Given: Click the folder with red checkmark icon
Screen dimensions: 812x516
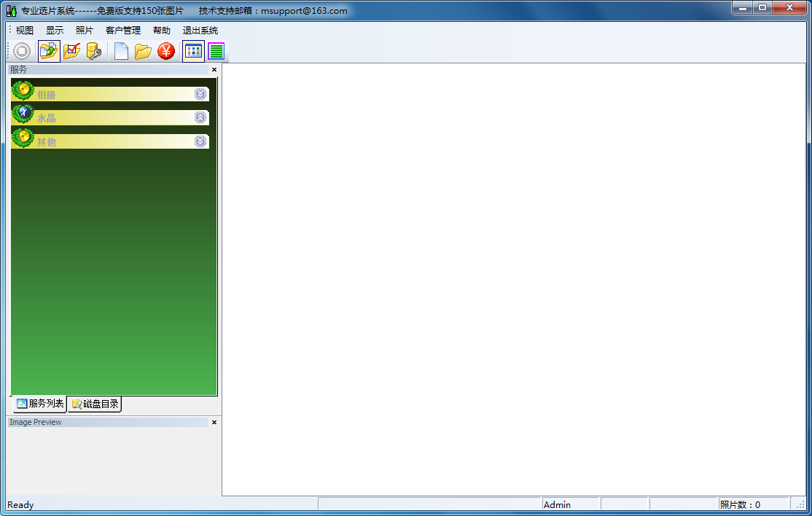Looking at the screenshot, I should (71, 51).
